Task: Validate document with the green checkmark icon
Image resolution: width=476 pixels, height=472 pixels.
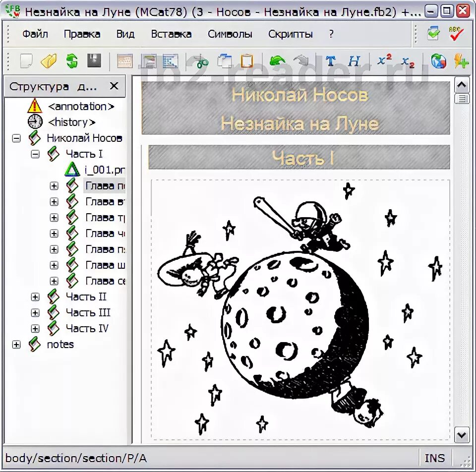Action: (433, 33)
